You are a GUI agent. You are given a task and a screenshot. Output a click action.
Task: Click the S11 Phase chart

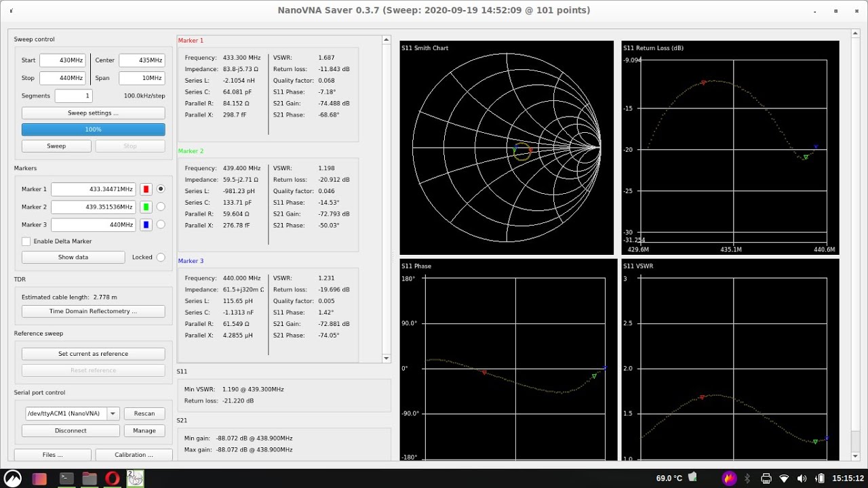tap(509, 360)
